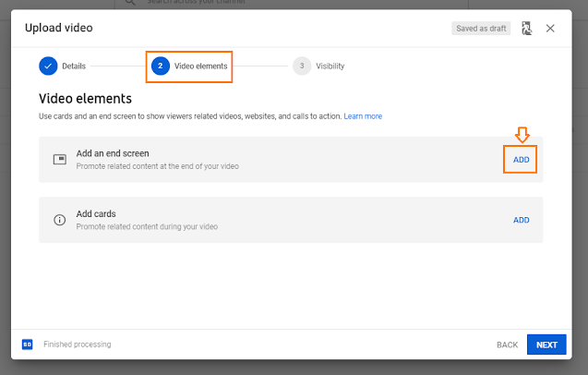This screenshot has height=375, width=588.
Task: Go to the Visibility step label
Action: [330, 67]
